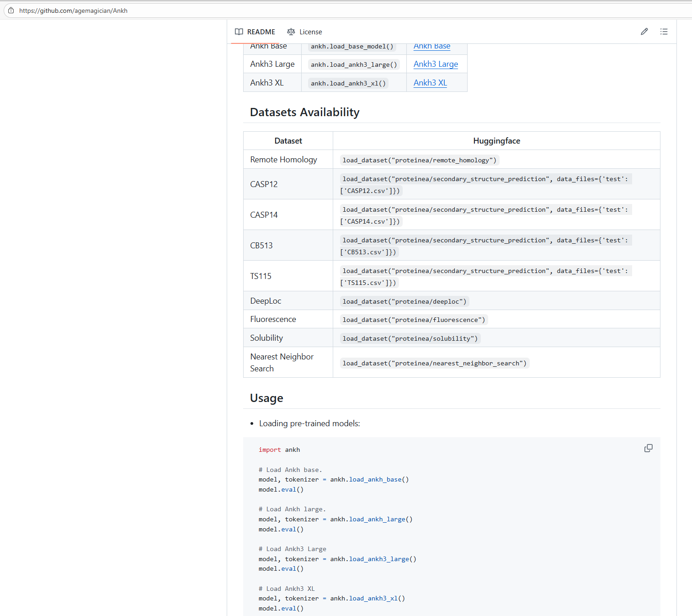The height and width of the screenshot is (616, 692).
Task: Click the load_ankh_large() code line
Action: tap(335, 520)
